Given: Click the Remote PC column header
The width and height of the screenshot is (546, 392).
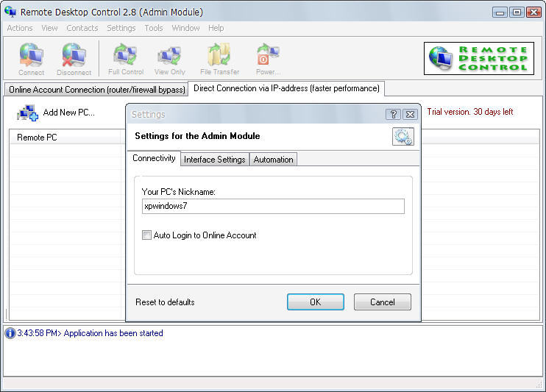Looking at the screenshot, I should 66,138.
